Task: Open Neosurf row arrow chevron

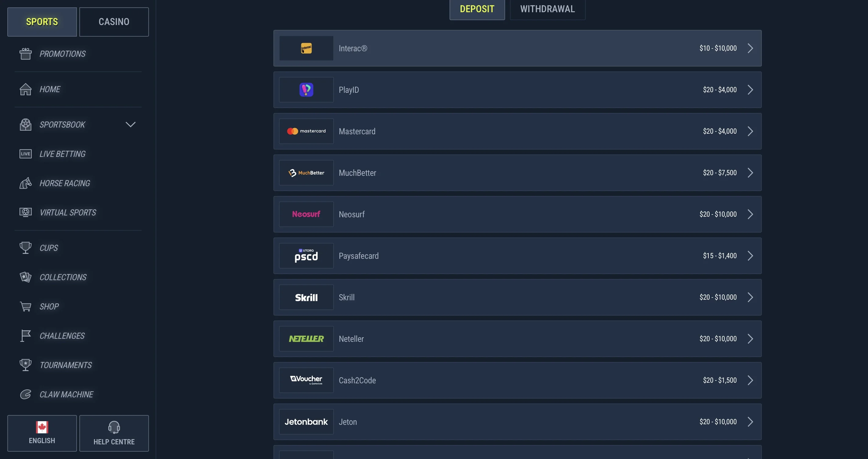Action: pyautogui.click(x=750, y=214)
